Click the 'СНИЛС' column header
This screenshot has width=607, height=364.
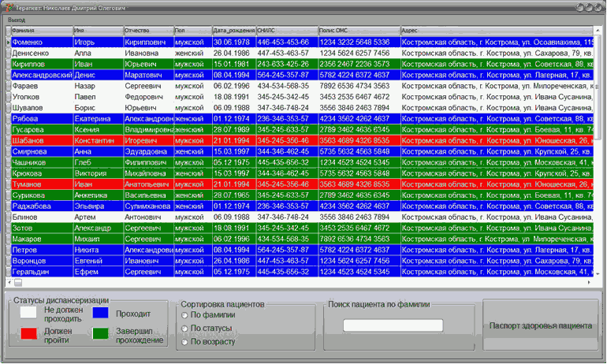tap(285, 30)
